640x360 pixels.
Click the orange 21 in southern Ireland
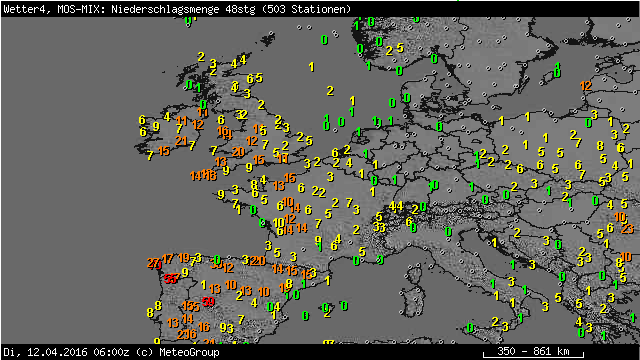[x=181, y=141]
